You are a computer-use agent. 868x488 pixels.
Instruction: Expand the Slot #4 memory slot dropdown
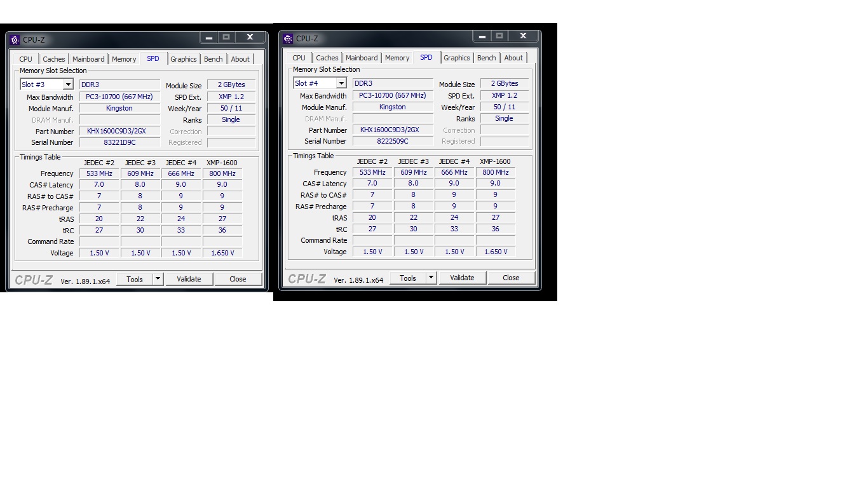pos(341,83)
